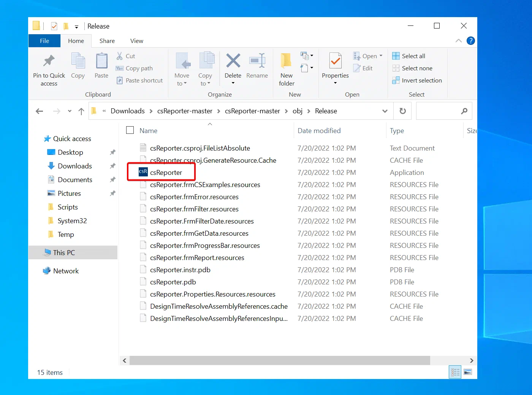Create a New folder from ribbon

[x=287, y=69]
